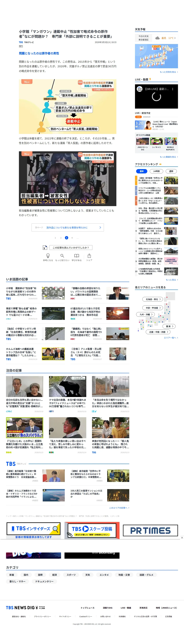Open next page 別作品についても新たな事実を明らかに
Image resolution: width=184 pixels, height=644 pixels.
tap(68, 227)
